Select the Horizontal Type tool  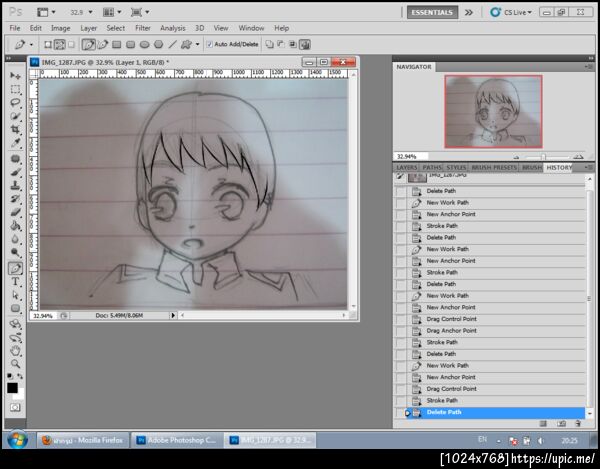pyautogui.click(x=15, y=282)
